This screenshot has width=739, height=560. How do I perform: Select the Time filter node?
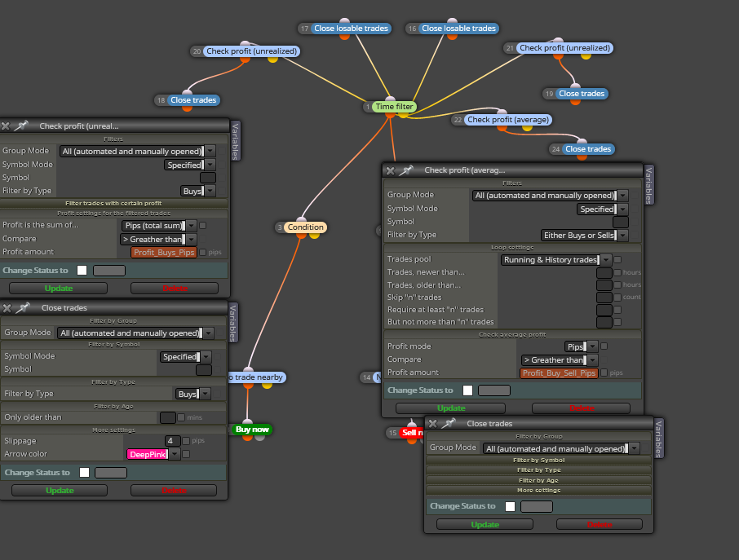coord(394,107)
